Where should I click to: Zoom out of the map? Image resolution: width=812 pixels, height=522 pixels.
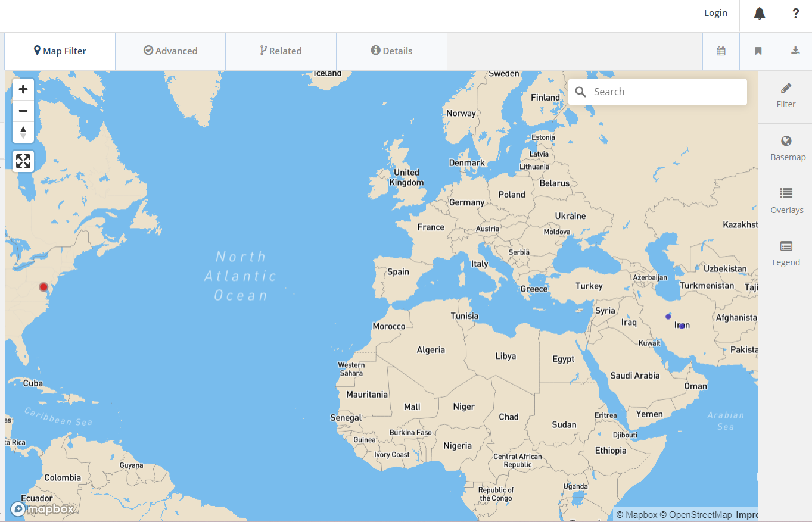point(23,111)
